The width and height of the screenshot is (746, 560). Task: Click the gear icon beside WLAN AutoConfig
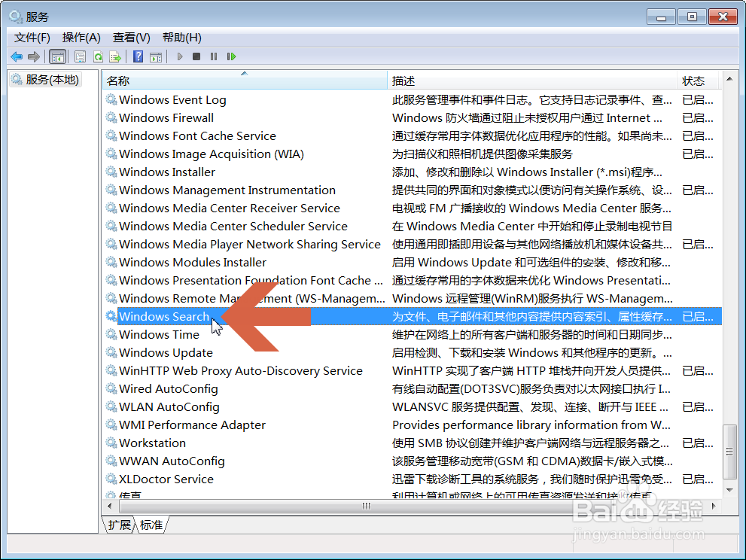click(x=111, y=406)
